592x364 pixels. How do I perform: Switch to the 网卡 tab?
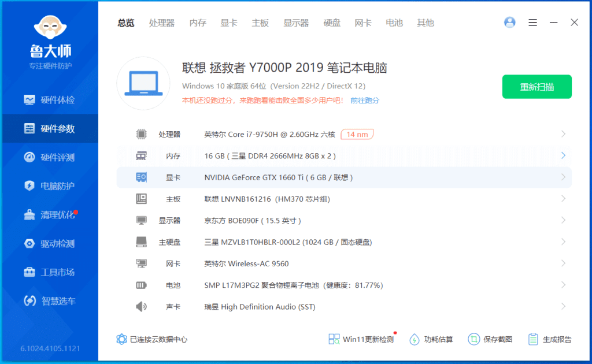[x=363, y=23]
